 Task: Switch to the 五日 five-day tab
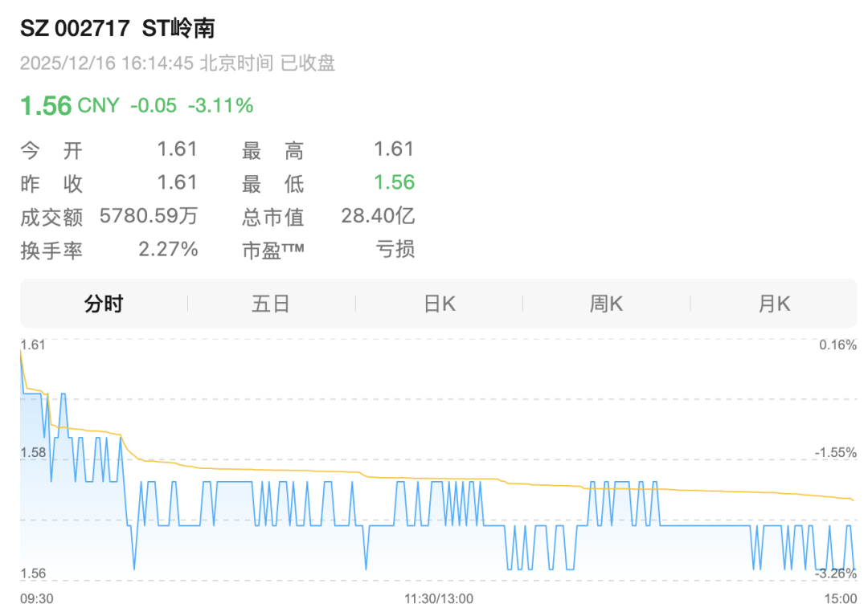(272, 304)
